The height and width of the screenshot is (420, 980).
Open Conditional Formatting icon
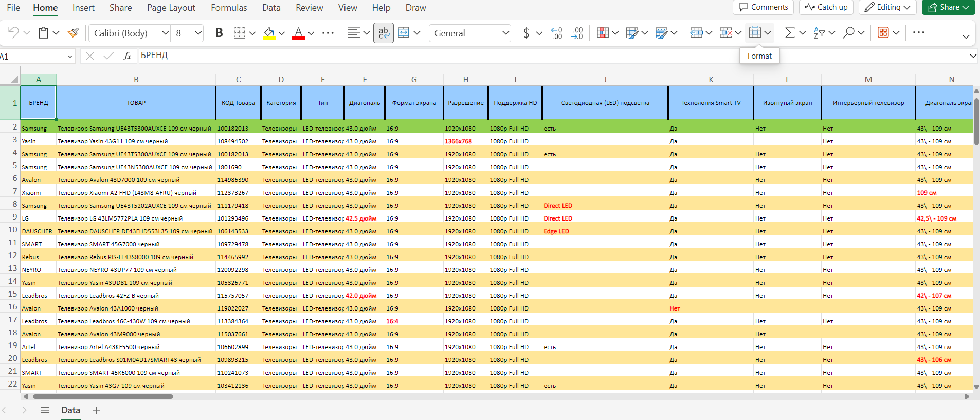603,33
